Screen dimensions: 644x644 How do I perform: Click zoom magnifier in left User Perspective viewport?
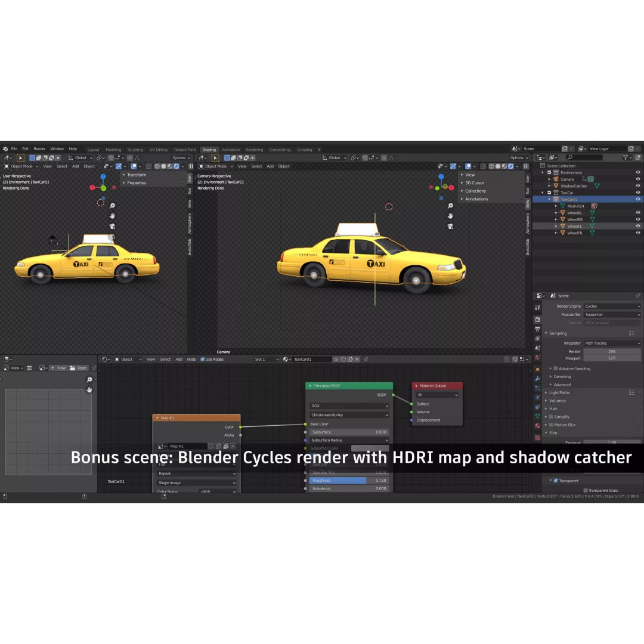pyautogui.click(x=112, y=206)
